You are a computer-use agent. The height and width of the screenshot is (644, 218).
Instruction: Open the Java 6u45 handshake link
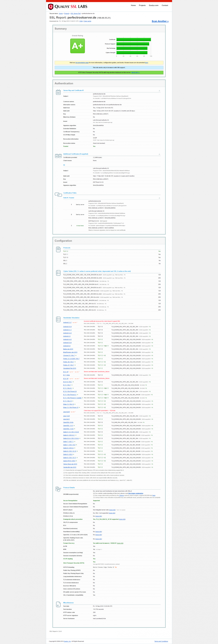pos(66,412)
